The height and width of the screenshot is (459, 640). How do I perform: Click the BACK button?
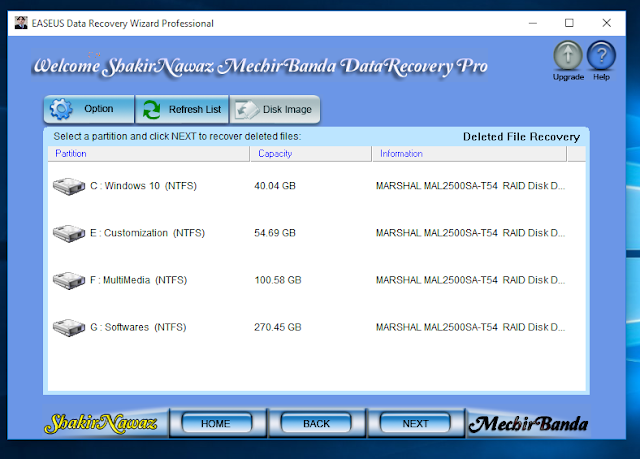coord(316,424)
